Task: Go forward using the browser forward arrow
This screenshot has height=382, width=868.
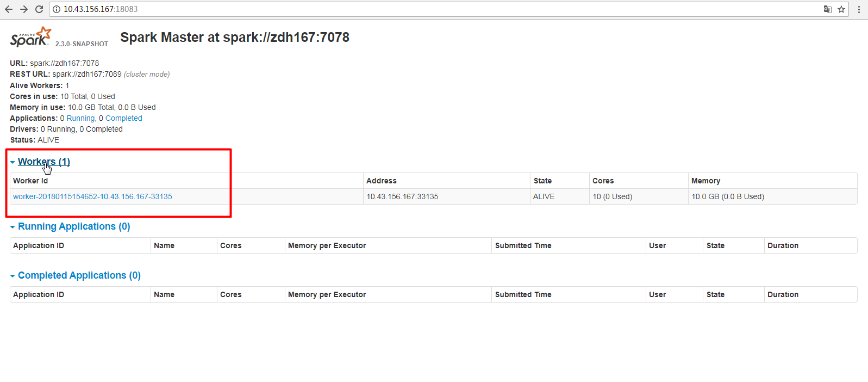Action: click(x=24, y=9)
